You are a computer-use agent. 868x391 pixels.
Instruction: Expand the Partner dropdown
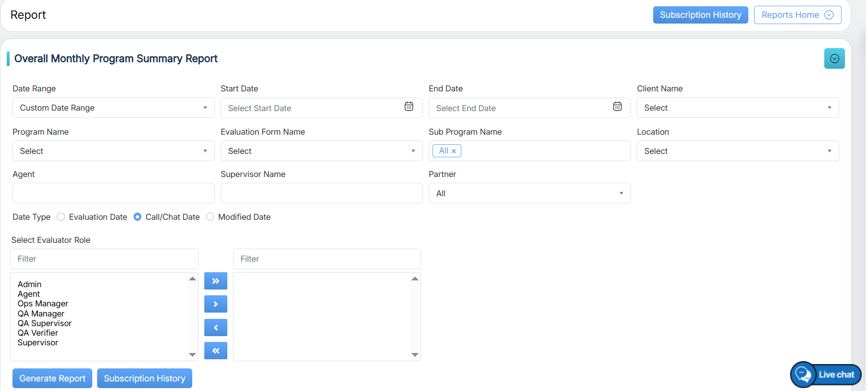click(x=529, y=193)
